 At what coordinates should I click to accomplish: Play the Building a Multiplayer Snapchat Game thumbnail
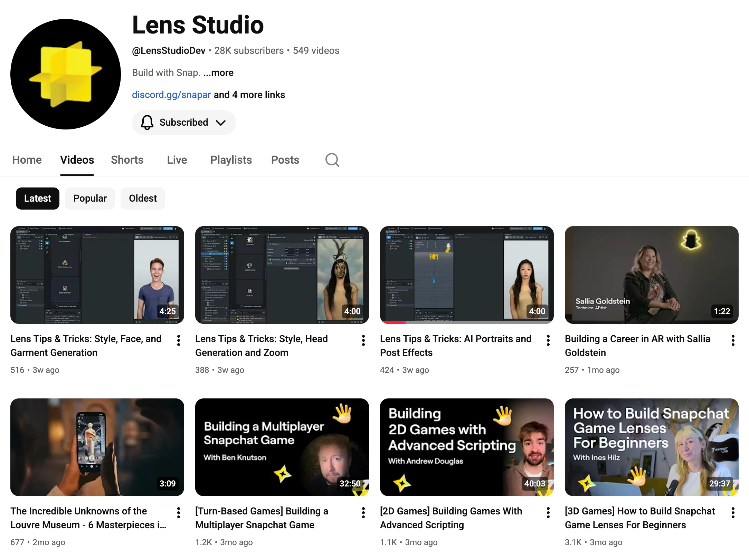(282, 447)
